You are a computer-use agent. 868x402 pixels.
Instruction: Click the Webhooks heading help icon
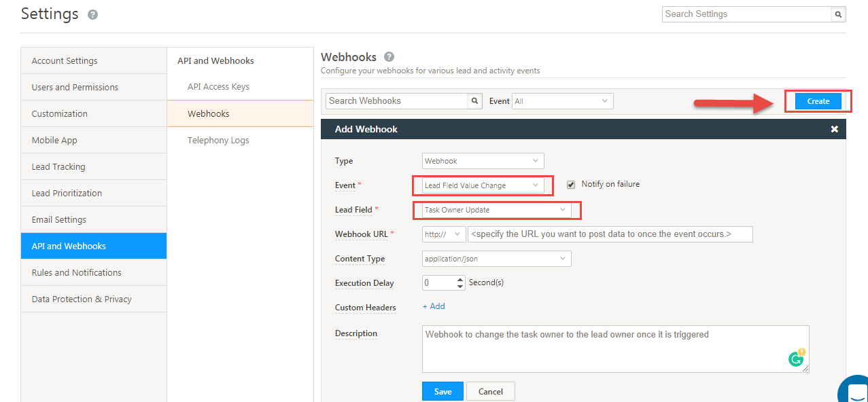coord(389,57)
